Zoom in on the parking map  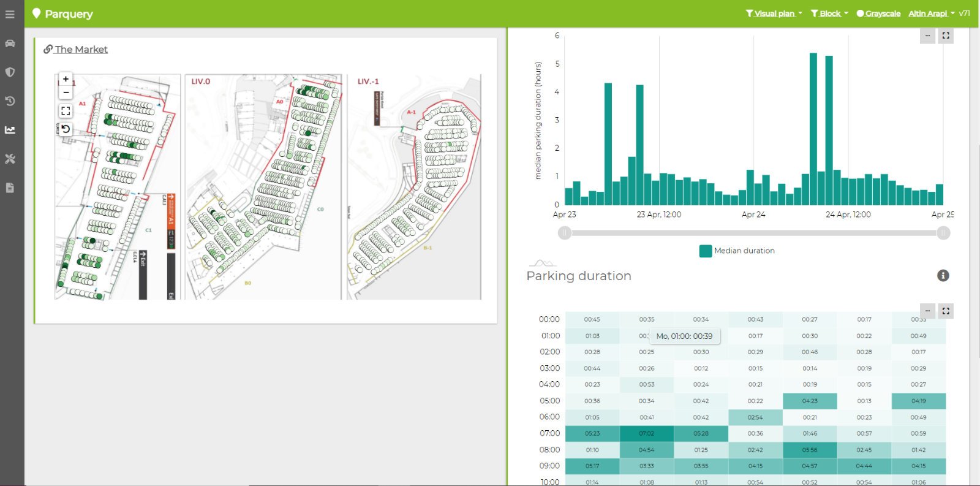tap(66, 80)
